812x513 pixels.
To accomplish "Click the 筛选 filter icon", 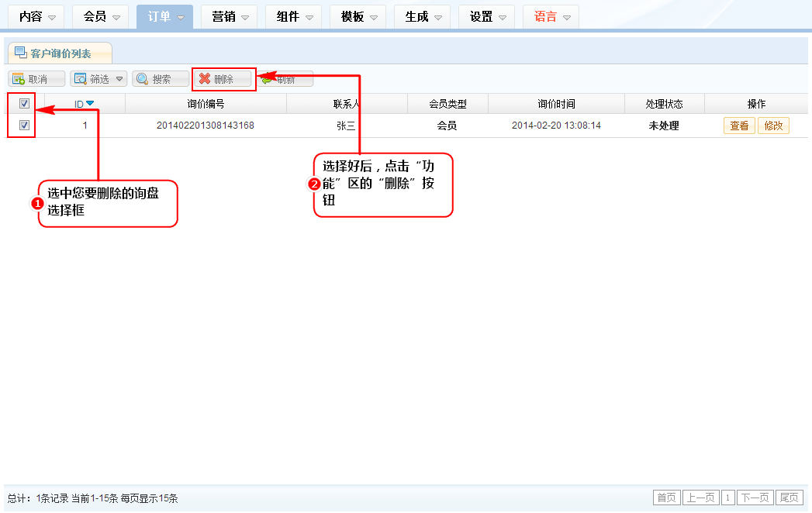I will click(x=81, y=79).
